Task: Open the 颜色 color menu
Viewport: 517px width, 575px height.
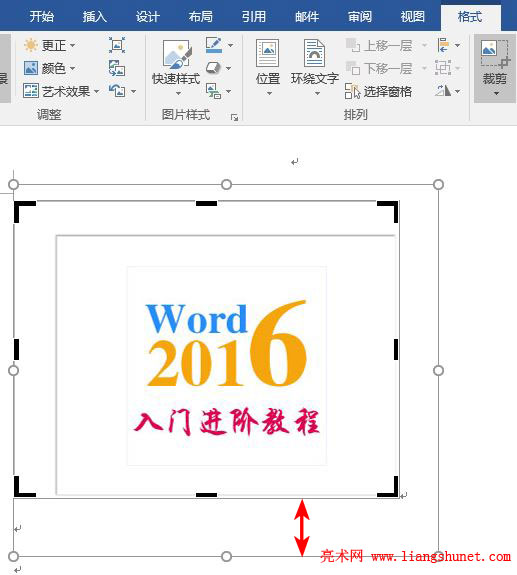Action: pyautogui.click(x=49, y=68)
